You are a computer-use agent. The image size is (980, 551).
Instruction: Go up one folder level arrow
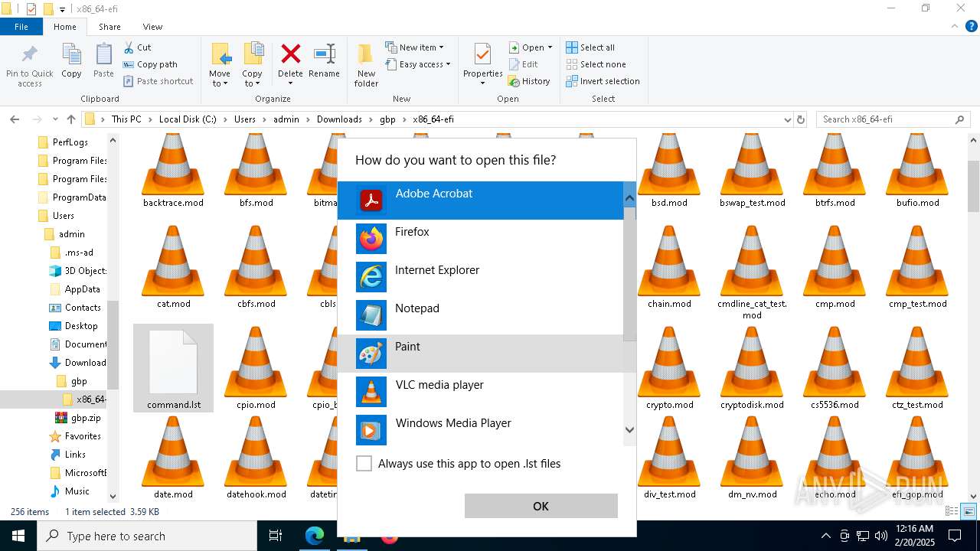click(71, 119)
